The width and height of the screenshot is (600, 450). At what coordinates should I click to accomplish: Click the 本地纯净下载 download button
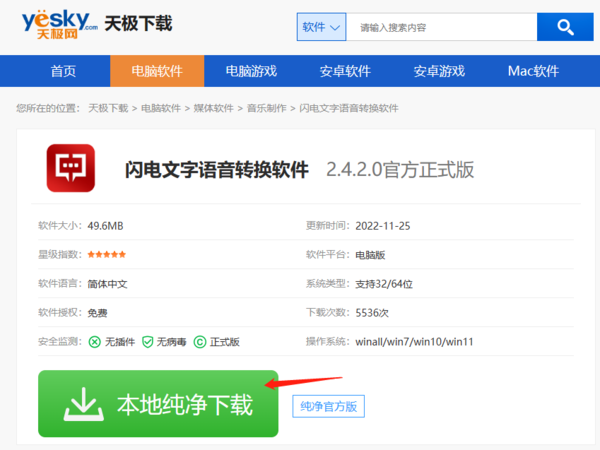158,404
